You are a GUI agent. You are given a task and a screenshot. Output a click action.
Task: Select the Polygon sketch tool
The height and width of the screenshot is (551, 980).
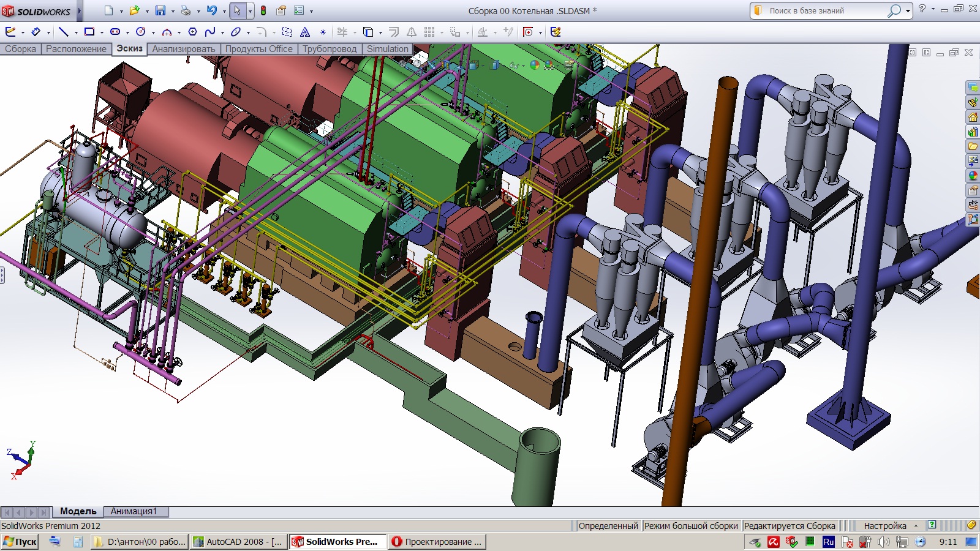[192, 32]
